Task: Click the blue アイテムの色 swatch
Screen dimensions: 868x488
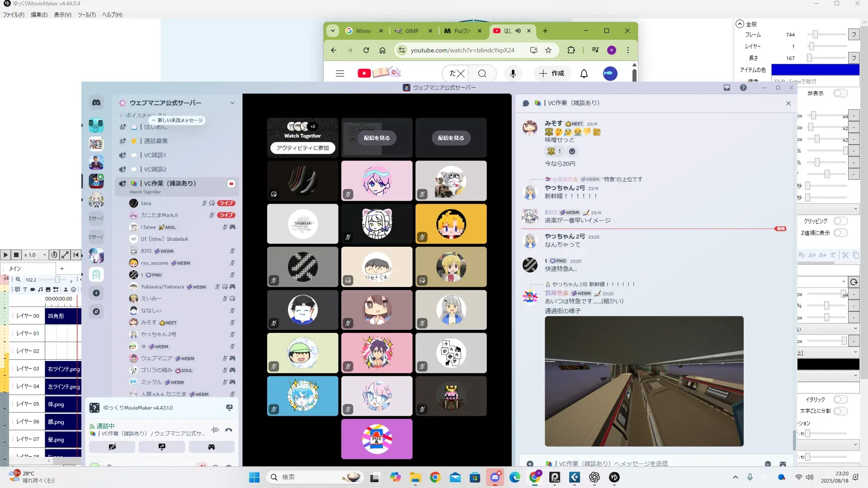Action: click(815, 70)
